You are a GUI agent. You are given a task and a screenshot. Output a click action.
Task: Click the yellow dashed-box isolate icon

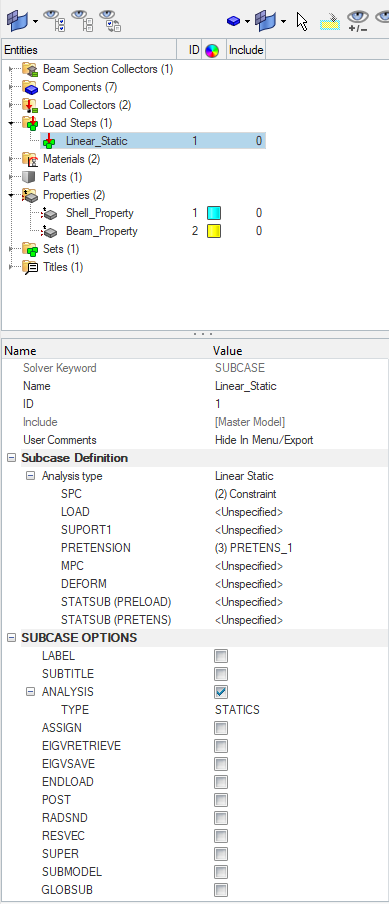[330, 22]
